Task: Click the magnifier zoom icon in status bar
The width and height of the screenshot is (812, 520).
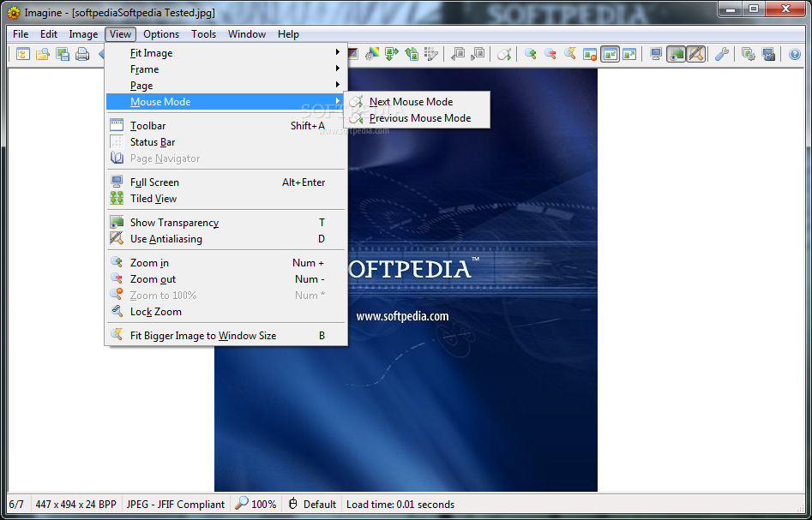Action: point(241,504)
